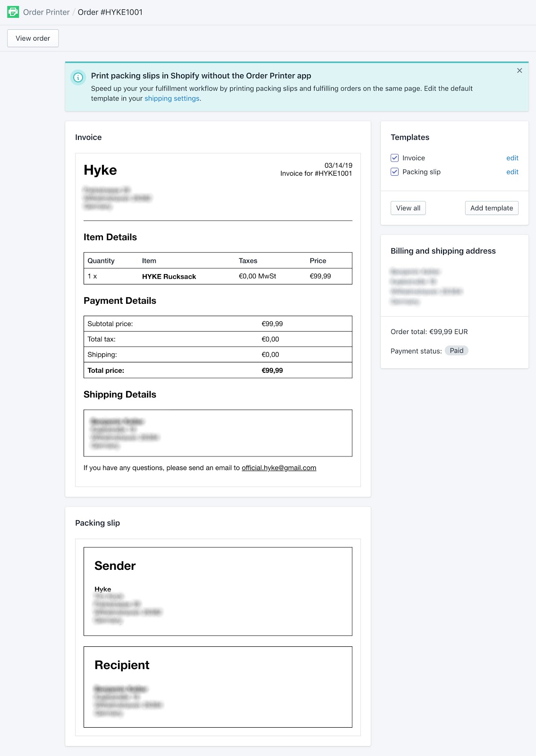The width and height of the screenshot is (536, 756).
Task: Click the Packing slip section title
Action: 97,523
